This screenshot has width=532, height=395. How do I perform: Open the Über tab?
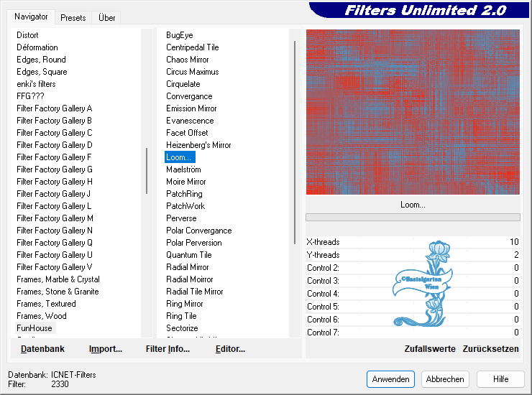106,17
